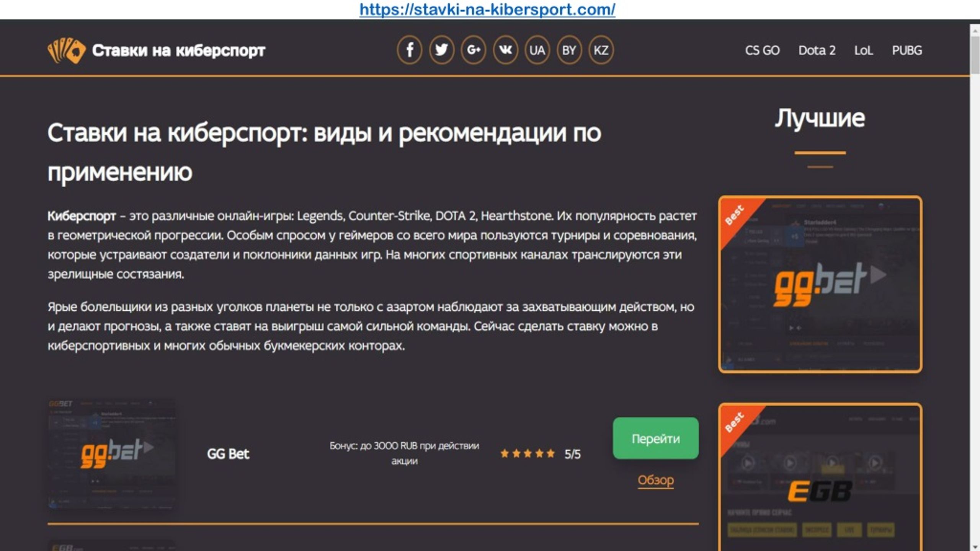Open the VK social icon

pos(505,50)
